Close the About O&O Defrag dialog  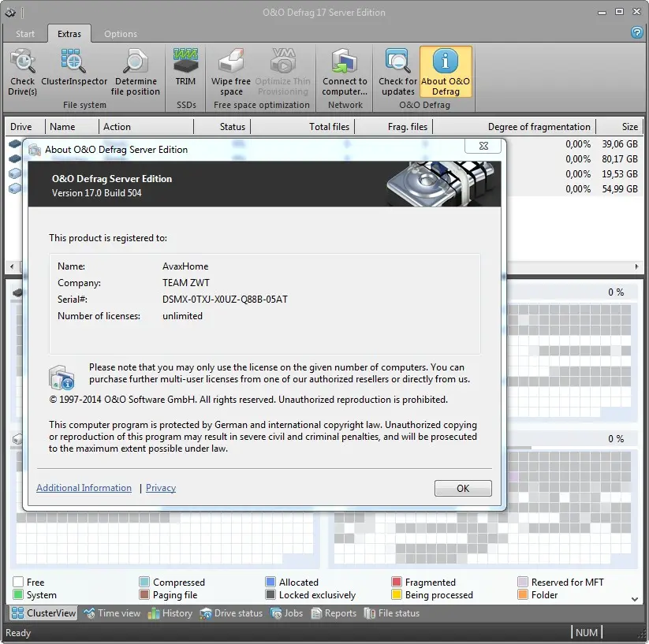(483, 146)
